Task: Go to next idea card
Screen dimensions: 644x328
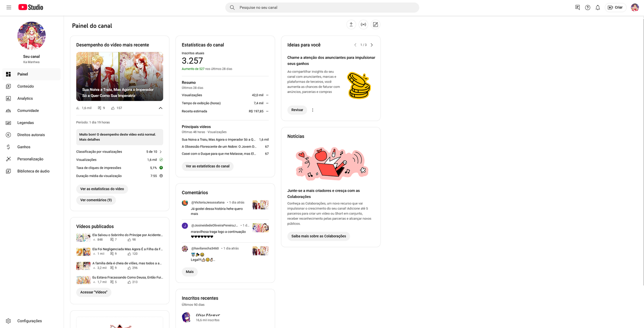Action: [372, 45]
